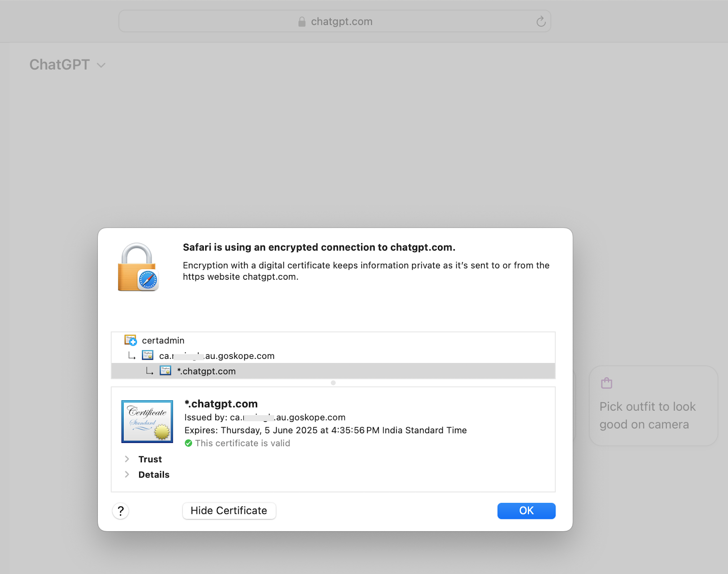Click the shopping bag icon on suggestion card

point(607,383)
